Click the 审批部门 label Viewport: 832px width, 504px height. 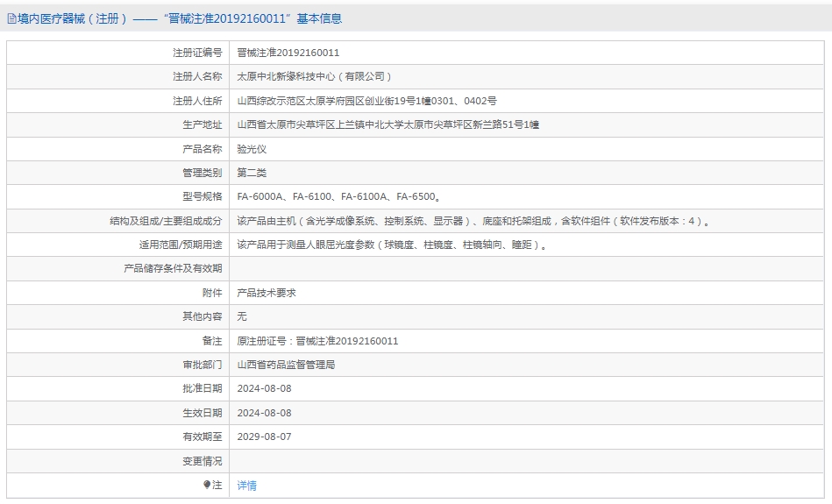click(203, 365)
